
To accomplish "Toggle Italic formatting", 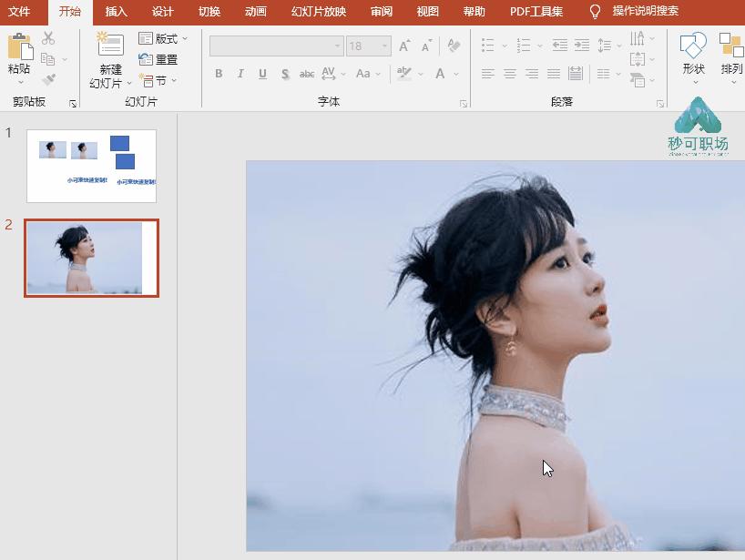I will pos(240,74).
